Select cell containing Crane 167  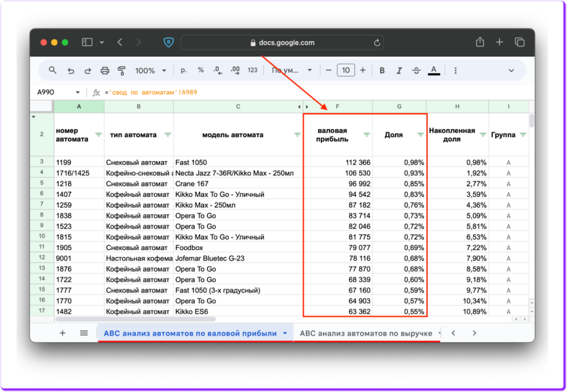click(238, 184)
